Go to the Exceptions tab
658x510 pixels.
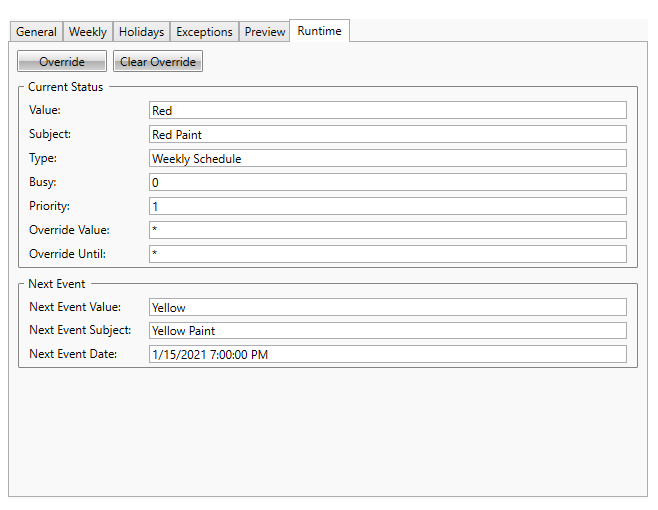204,32
